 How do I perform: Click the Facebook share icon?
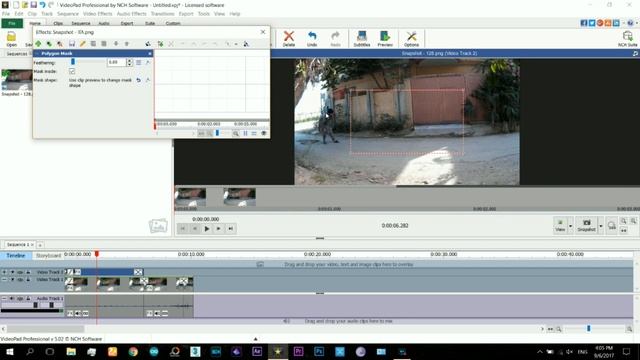click(584, 23)
